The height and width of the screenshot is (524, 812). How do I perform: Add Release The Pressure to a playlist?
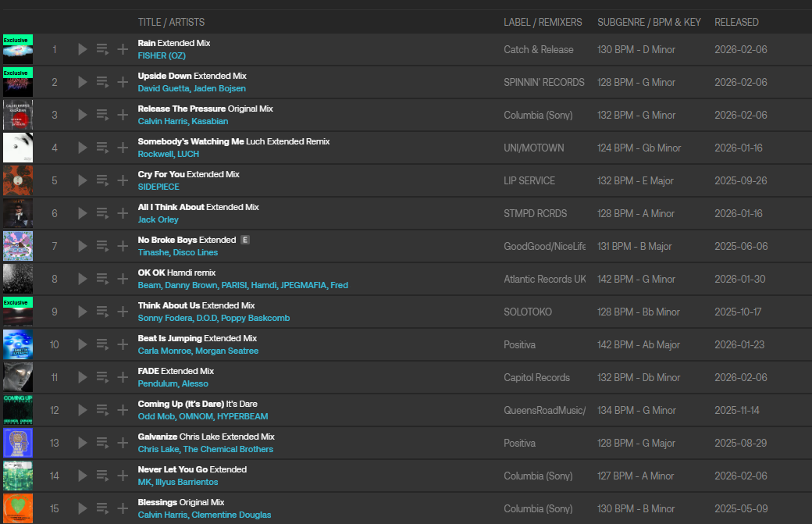coord(123,115)
